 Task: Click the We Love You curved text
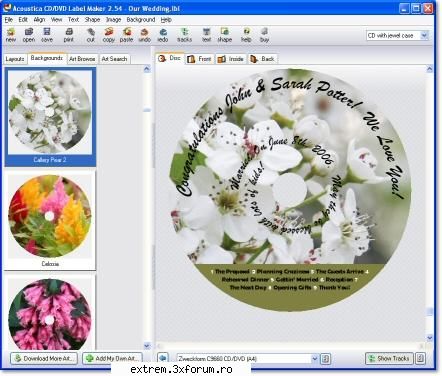pos(385,155)
